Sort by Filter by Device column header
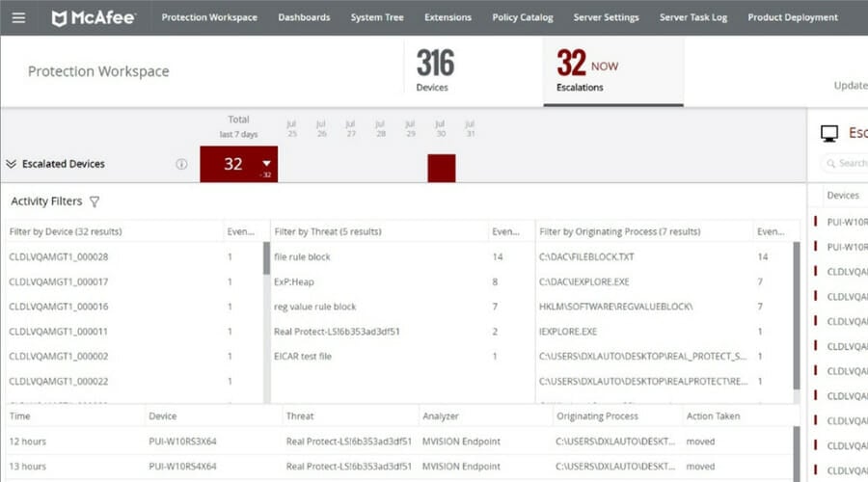 (x=66, y=231)
